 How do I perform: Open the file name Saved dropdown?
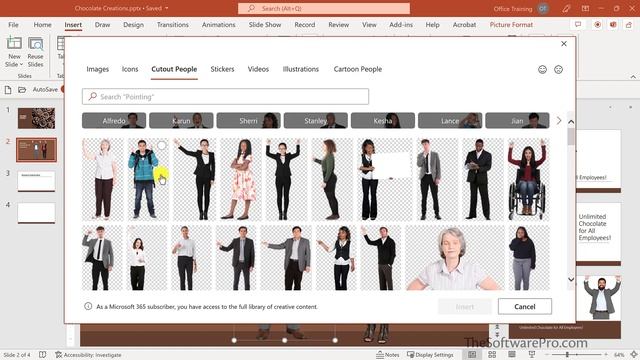(x=167, y=8)
